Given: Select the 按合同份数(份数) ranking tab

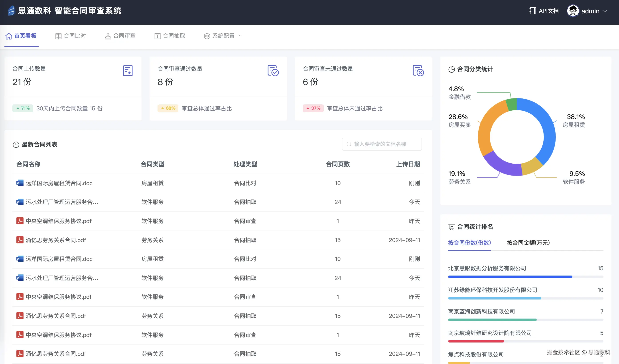Looking at the screenshot, I should (x=469, y=243).
